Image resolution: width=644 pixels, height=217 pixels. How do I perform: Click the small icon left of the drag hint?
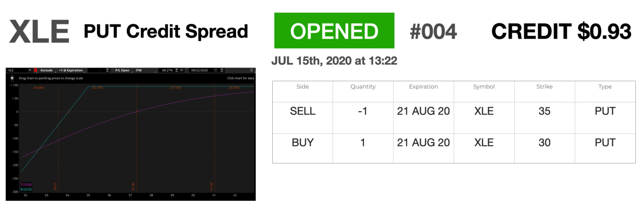click(11, 78)
